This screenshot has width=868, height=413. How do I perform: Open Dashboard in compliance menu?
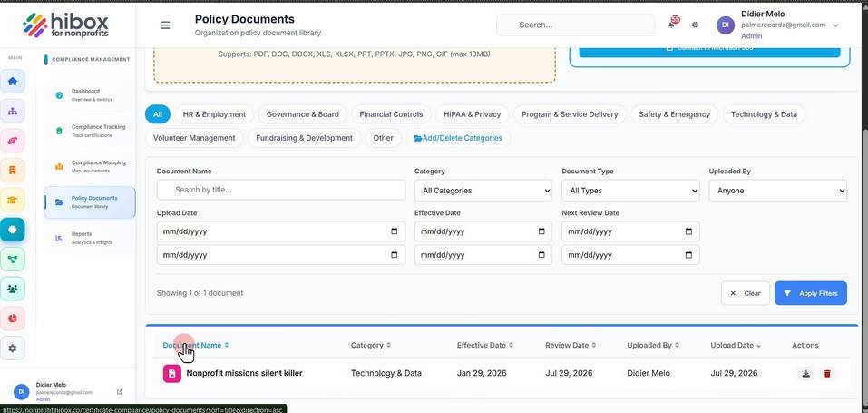coord(90,94)
